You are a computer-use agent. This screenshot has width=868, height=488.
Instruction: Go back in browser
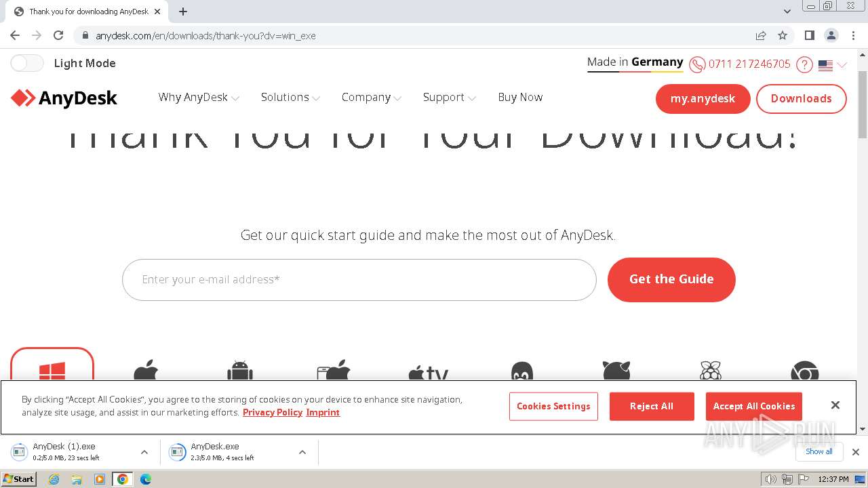(x=15, y=35)
